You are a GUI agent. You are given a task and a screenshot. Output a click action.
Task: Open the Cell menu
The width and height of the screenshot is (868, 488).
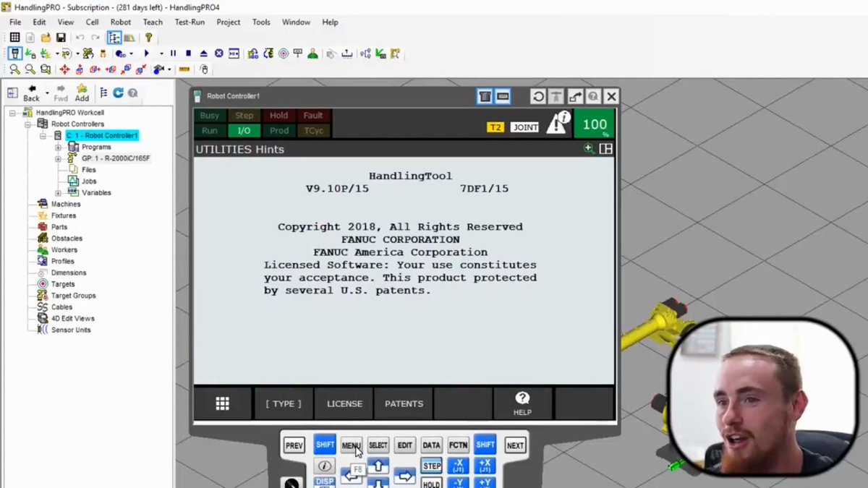tap(92, 22)
